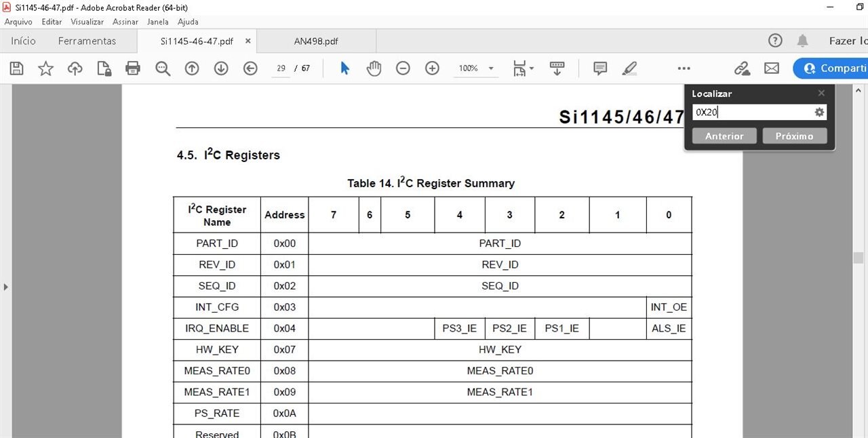Click the REV_ID register name cell
Image resolution: width=868 pixels, height=438 pixels.
click(217, 264)
